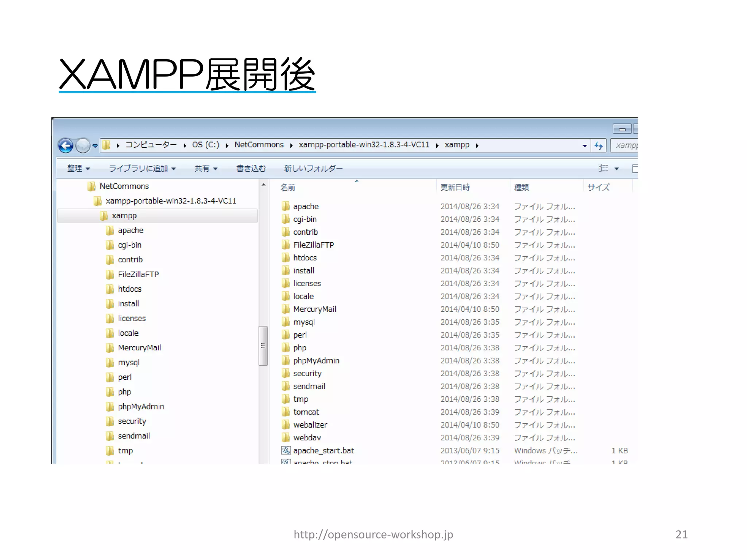Image resolution: width=747 pixels, height=560 pixels.
Task: Select the tomcat folder in file list
Action: 306,412
